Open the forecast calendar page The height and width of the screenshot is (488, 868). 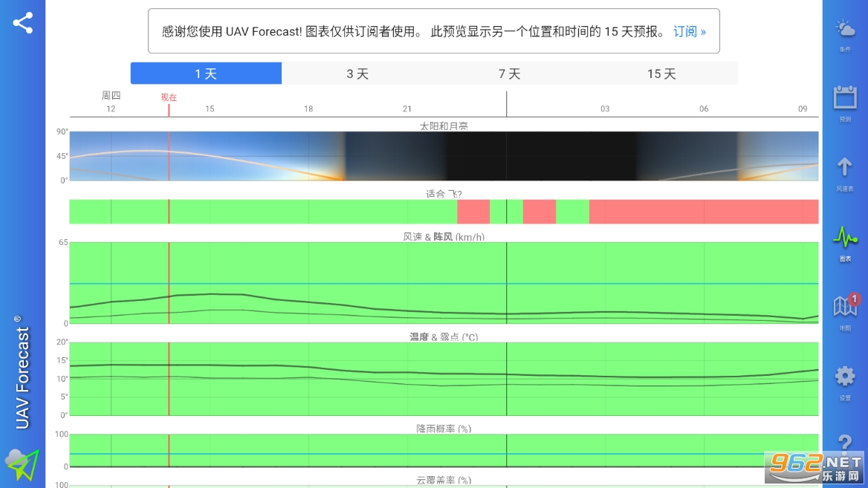click(x=845, y=103)
